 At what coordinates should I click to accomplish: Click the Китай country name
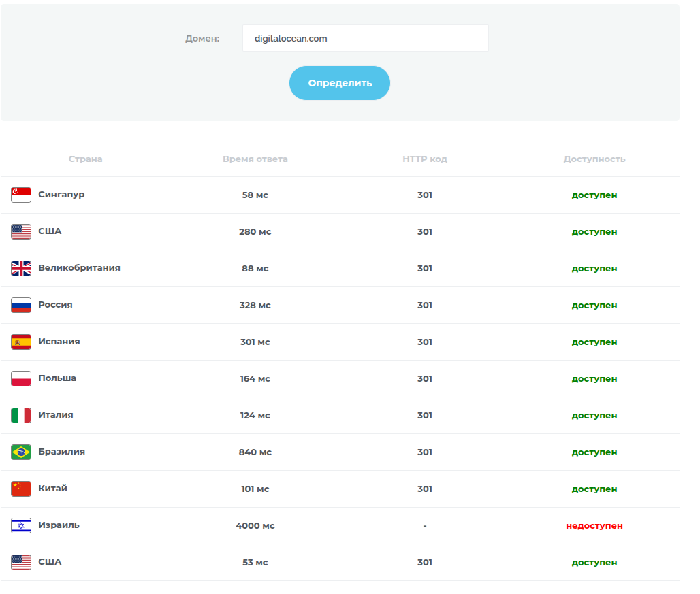tap(52, 488)
